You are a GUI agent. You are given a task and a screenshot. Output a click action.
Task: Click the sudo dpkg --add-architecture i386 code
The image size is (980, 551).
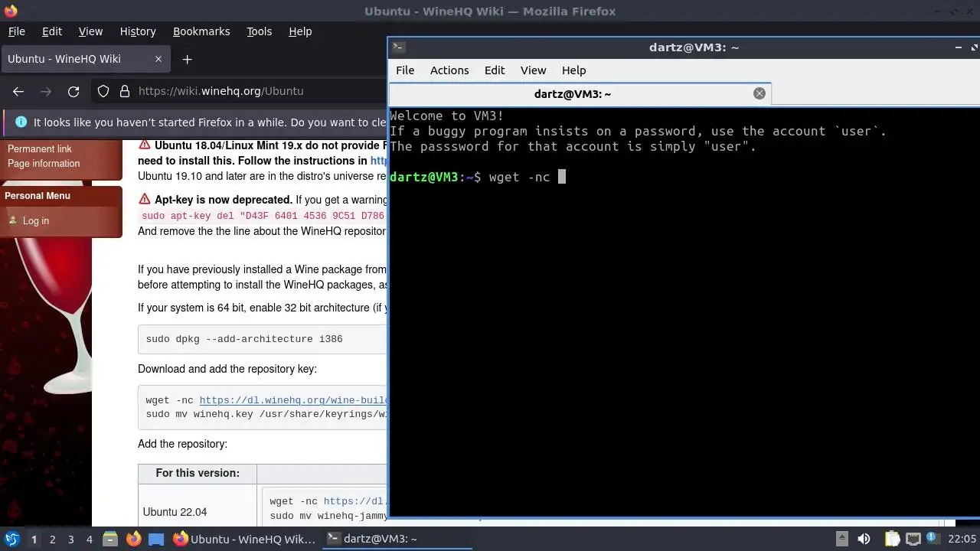244,339
